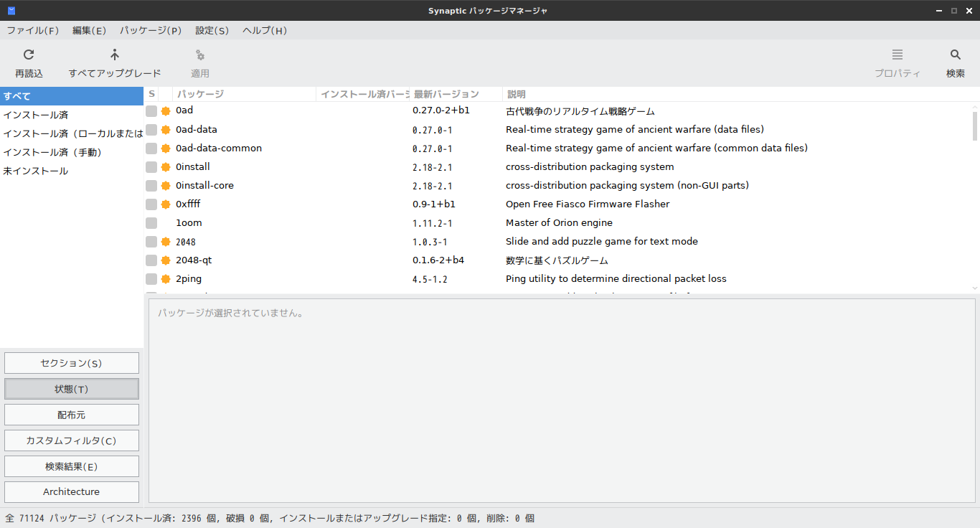The width and height of the screenshot is (980, 528).
Task: Click the orange icon beside 0install
Action: [x=166, y=167]
